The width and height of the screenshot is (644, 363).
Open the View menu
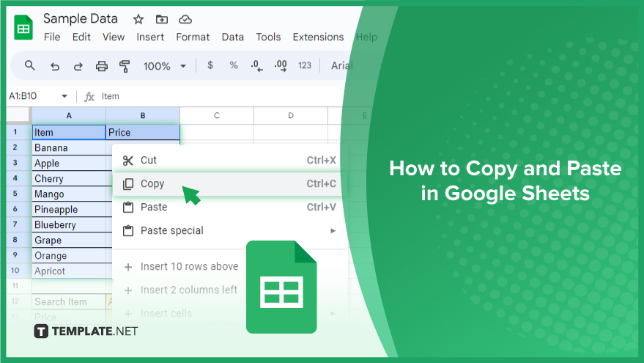(x=114, y=37)
